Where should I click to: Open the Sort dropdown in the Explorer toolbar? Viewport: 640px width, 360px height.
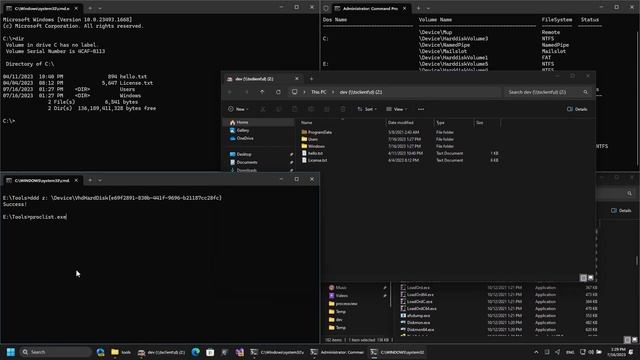(367, 109)
